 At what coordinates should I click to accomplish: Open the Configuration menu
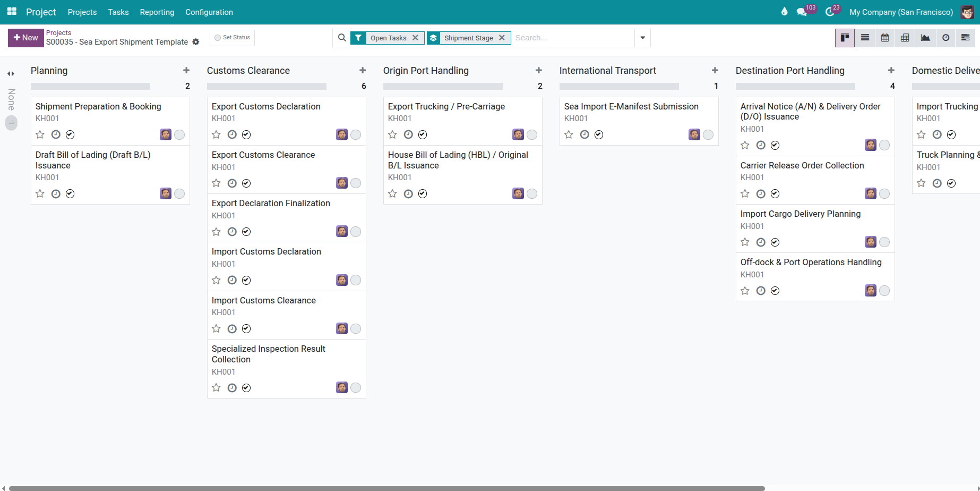point(209,12)
